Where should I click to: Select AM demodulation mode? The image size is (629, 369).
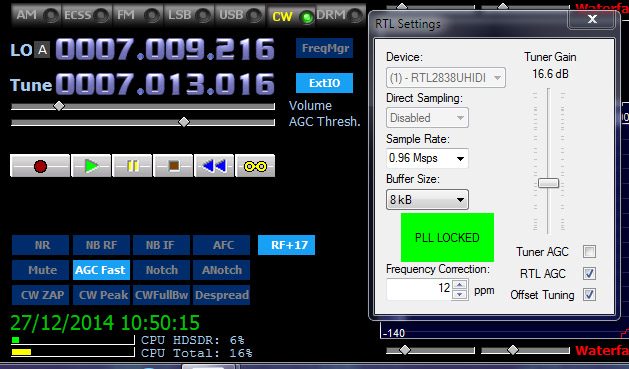(x=36, y=15)
